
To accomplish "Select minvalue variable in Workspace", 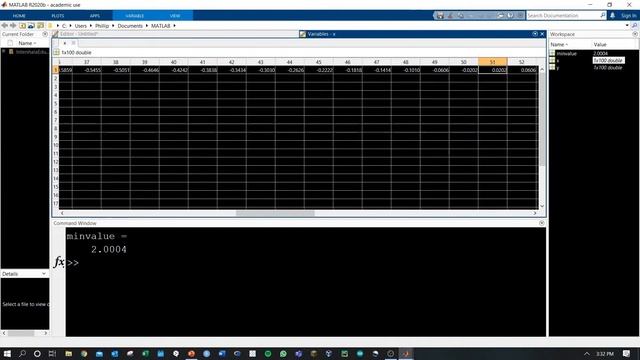I will [567, 53].
